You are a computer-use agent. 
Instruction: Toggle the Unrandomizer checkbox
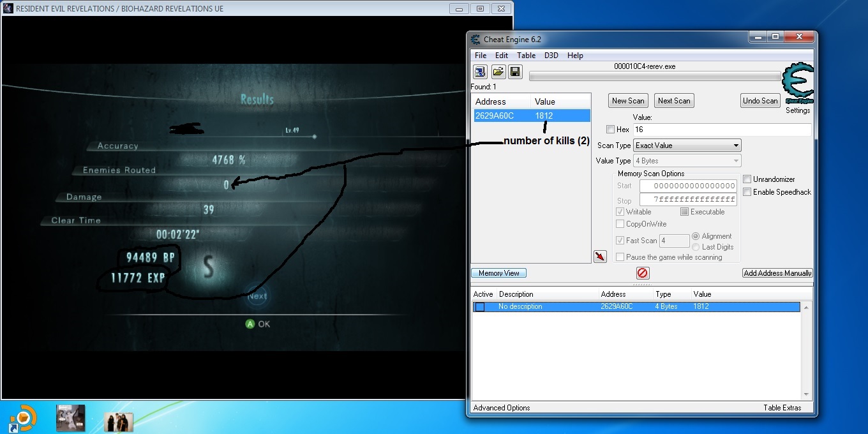point(747,179)
